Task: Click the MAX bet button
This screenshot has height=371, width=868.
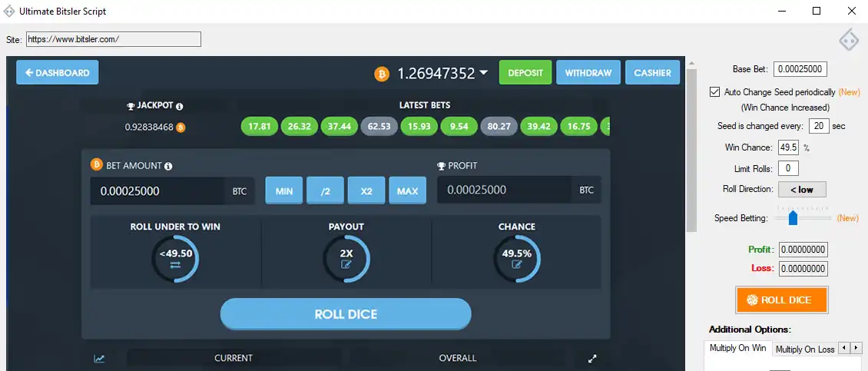Action: coord(407,191)
